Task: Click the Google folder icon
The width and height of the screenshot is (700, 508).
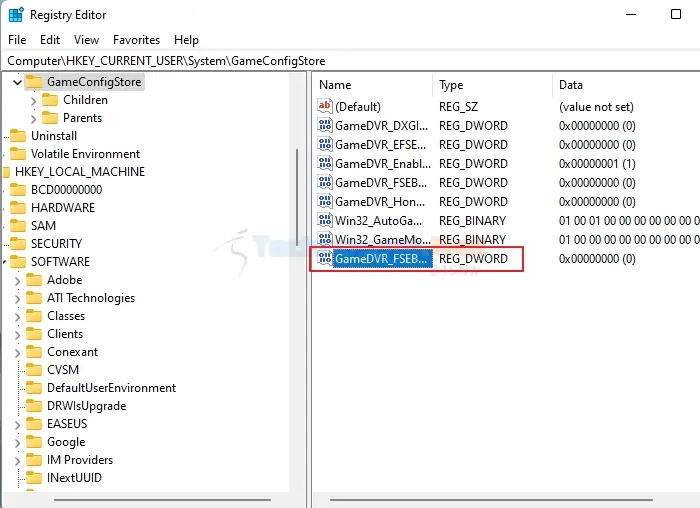Action: [33, 441]
